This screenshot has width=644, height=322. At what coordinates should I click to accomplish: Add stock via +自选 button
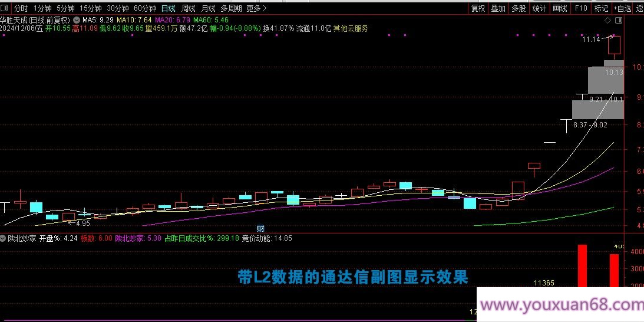[623, 8]
